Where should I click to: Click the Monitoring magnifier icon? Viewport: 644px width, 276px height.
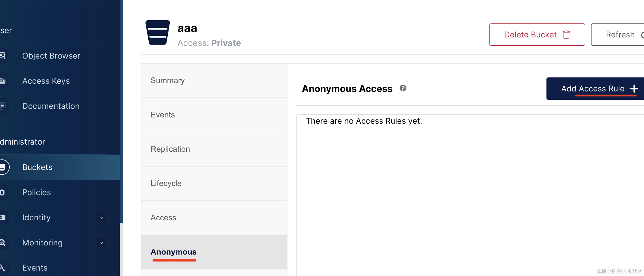tap(3, 243)
